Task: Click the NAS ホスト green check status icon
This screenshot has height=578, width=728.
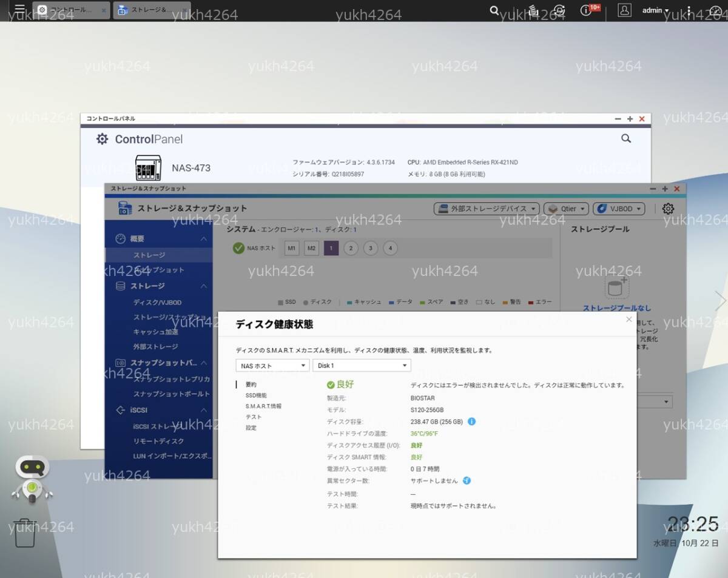Action: point(238,248)
